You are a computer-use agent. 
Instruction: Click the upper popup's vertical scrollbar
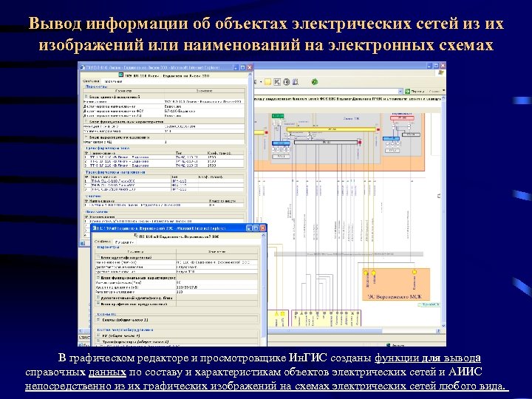tap(250, 149)
